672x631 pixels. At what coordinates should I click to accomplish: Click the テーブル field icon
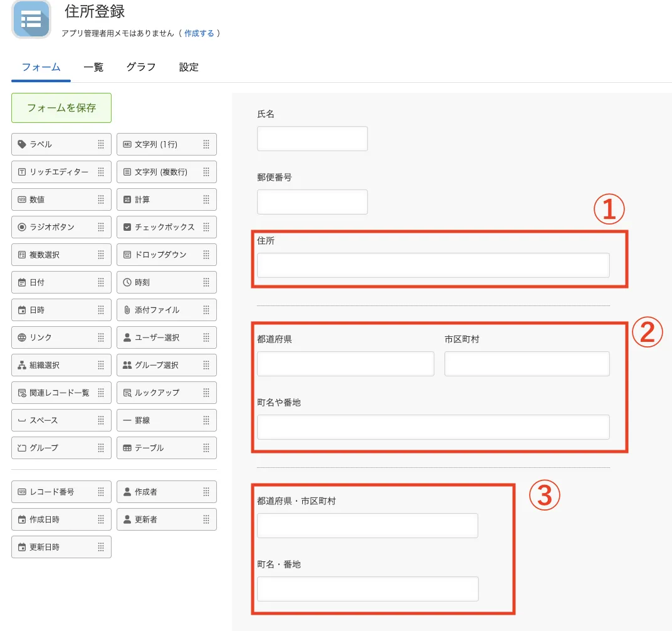click(127, 448)
